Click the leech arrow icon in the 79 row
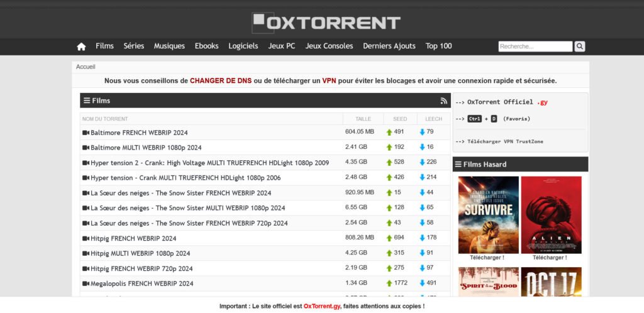This screenshot has height=313, width=644. point(422,132)
